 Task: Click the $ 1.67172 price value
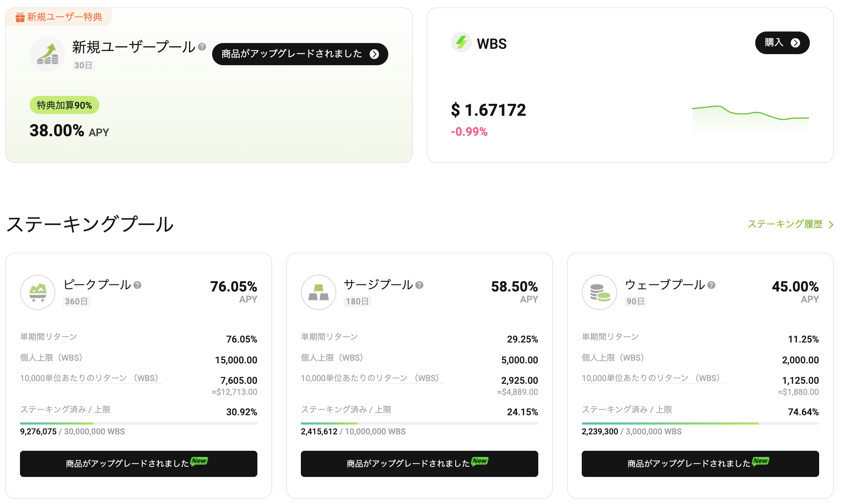coord(489,110)
